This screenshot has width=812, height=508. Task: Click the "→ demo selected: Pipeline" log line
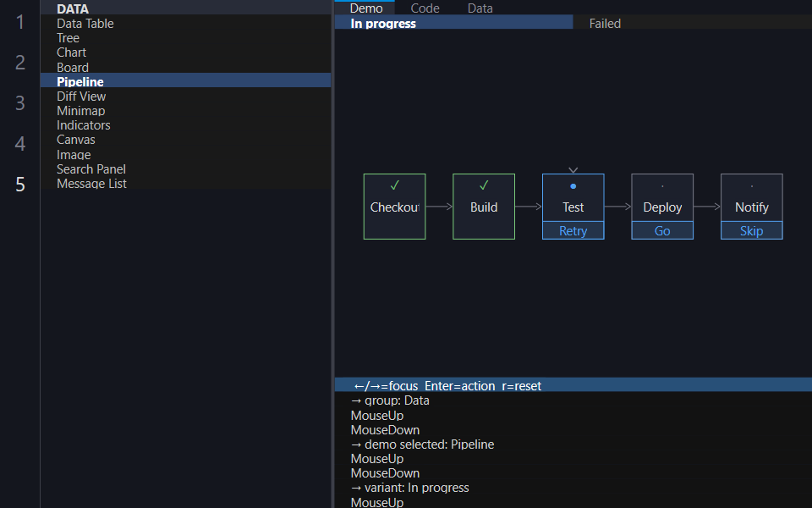tap(422, 444)
